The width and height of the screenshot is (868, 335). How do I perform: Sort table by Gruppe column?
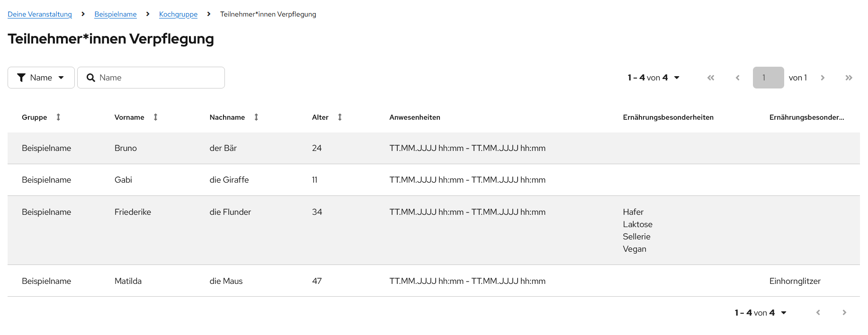pyautogui.click(x=58, y=117)
